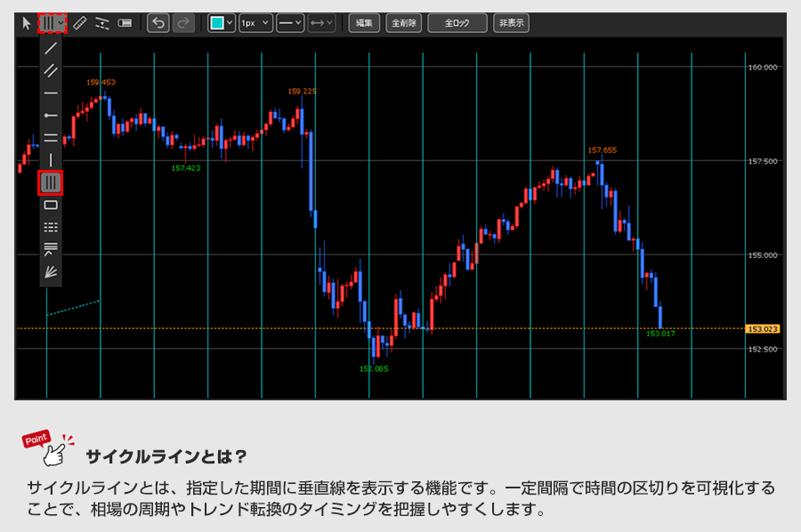Click the ruler measurement tool
Screen dimensions: 801x532
(x=79, y=23)
